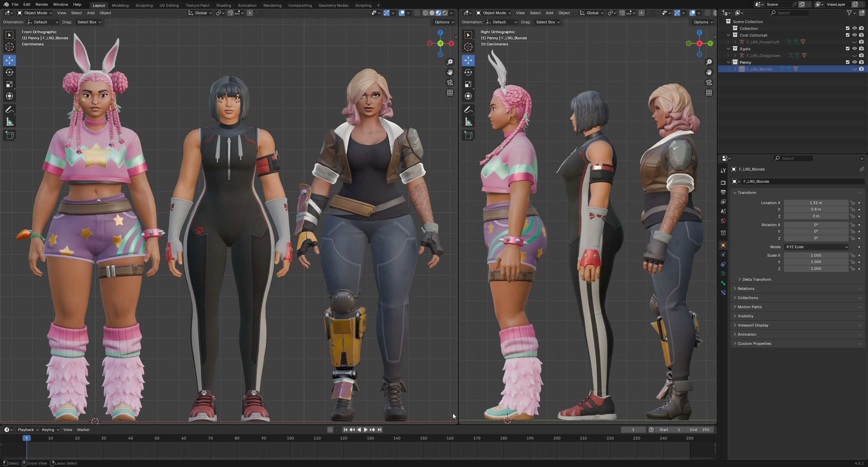Expand the F_LRG_PowerFluff tree item
Viewport: 868px width, 467px height.
click(x=735, y=42)
